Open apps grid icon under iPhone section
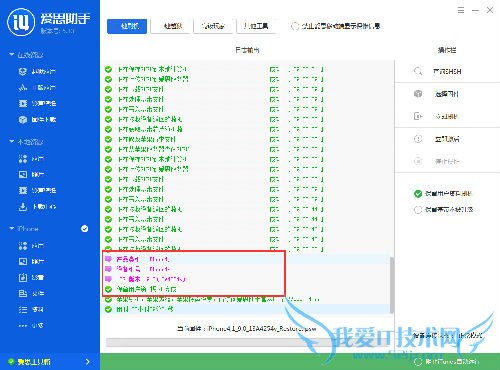This screenshot has height=370, width=500. point(23,246)
